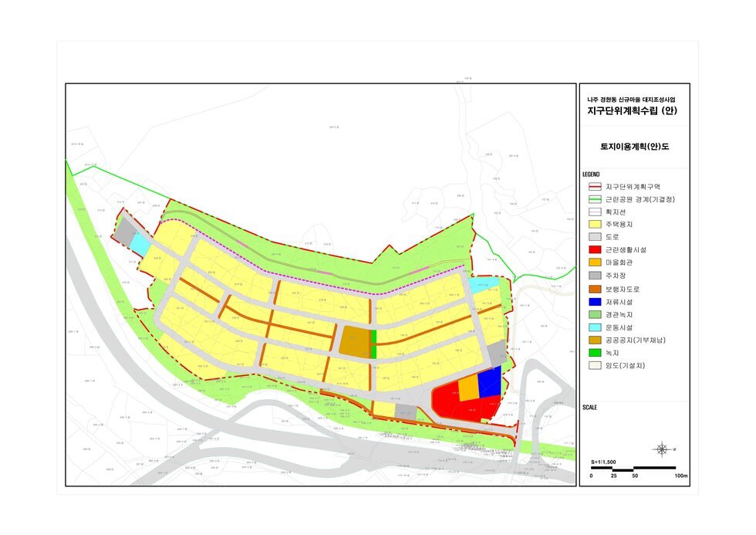This screenshot has width=756, height=535.
Task: Click the red 근린생활시설 legend swatch
Action: click(x=593, y=250)
